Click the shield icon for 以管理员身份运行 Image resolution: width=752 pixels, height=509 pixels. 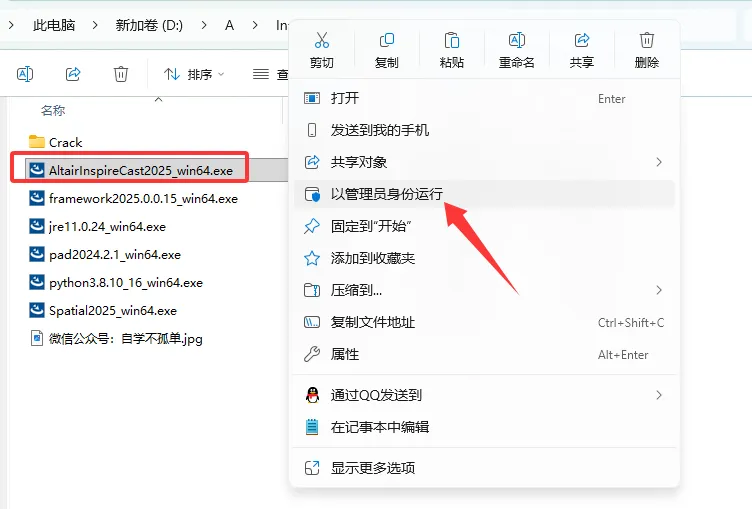[x=312, y=194]
